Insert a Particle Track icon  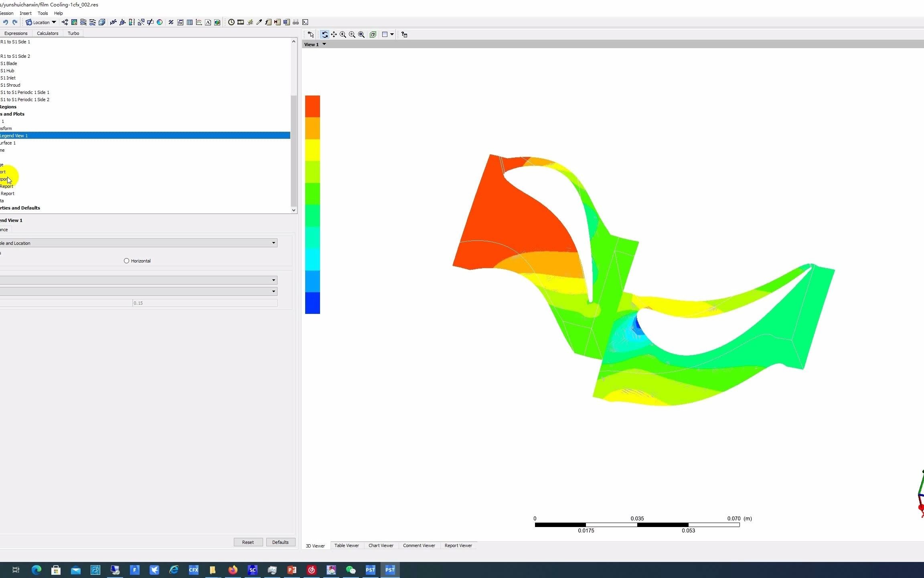pos(93,22)
